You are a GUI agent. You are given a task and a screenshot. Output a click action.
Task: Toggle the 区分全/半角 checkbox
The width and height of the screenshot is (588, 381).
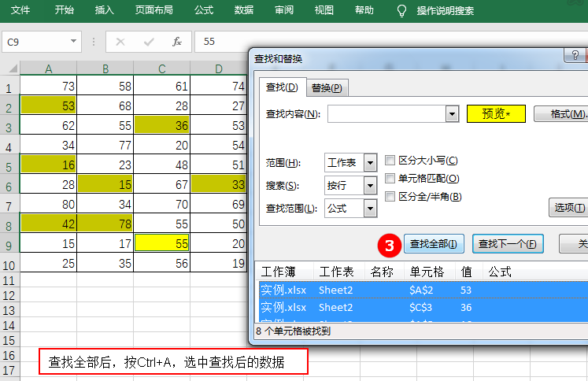tap(390, 197)
